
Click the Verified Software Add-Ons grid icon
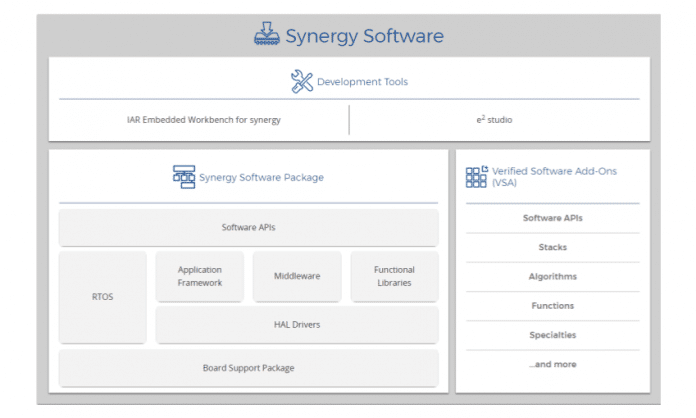477,177
